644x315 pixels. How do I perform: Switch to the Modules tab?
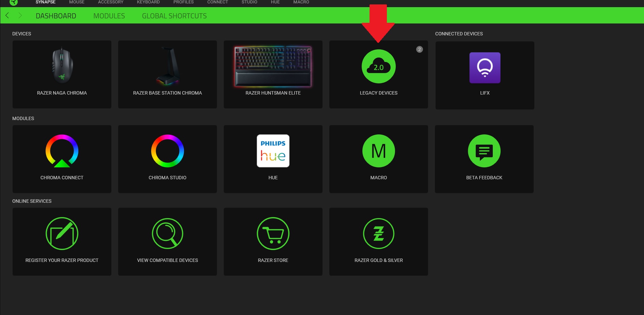(109, 16)
